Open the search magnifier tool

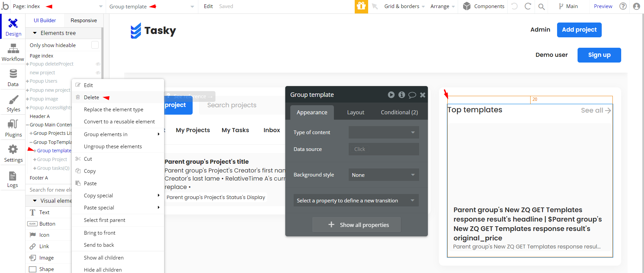541,6
